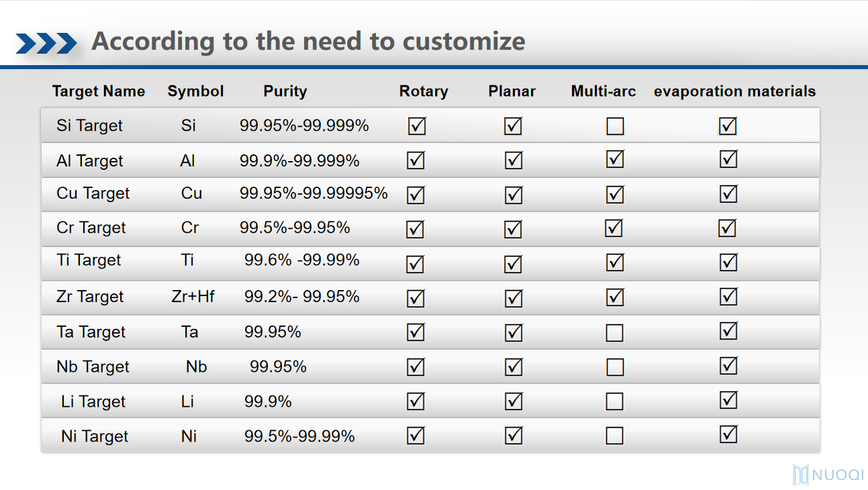
Task: Click the Target Name column header
Action: click(99, 91)
